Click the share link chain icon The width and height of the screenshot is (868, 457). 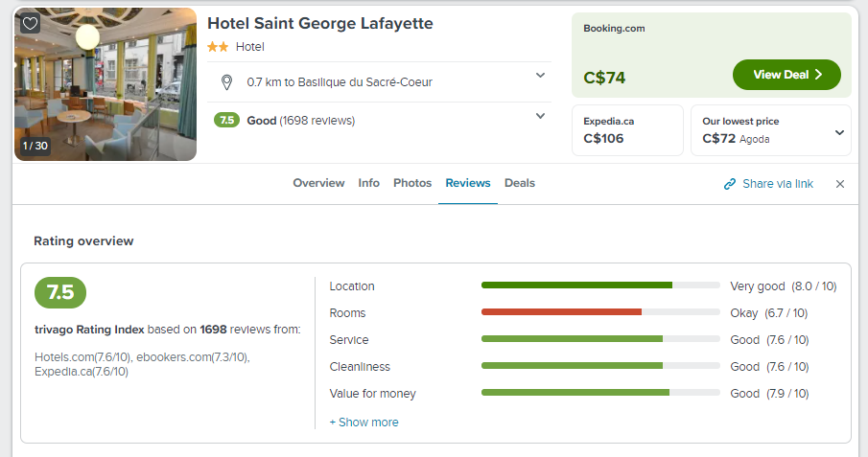[730, 184]
